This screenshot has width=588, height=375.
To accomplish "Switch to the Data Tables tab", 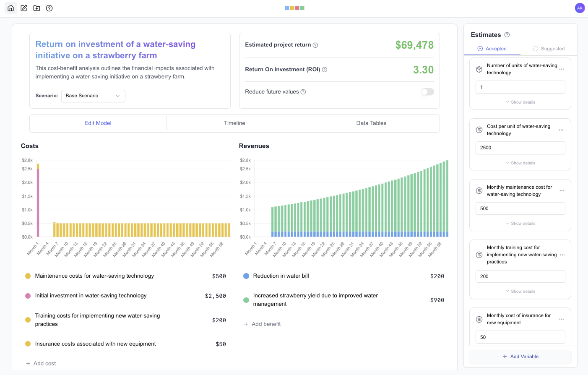I will coord(371,123).
